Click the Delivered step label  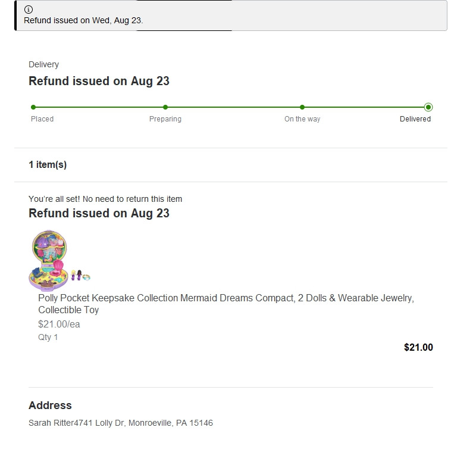coord(415,119)
